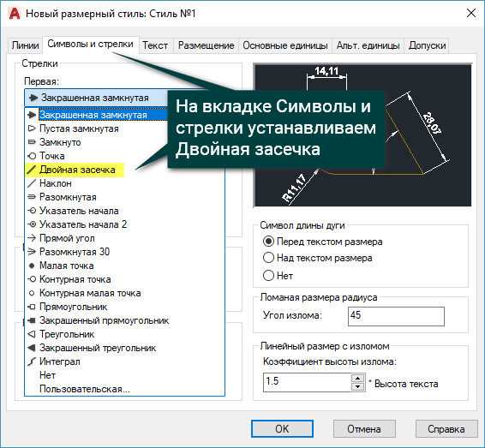This screenshot has width=485, height=448.
Task: Close the dimension style dialog
Action: coord(471,14)
